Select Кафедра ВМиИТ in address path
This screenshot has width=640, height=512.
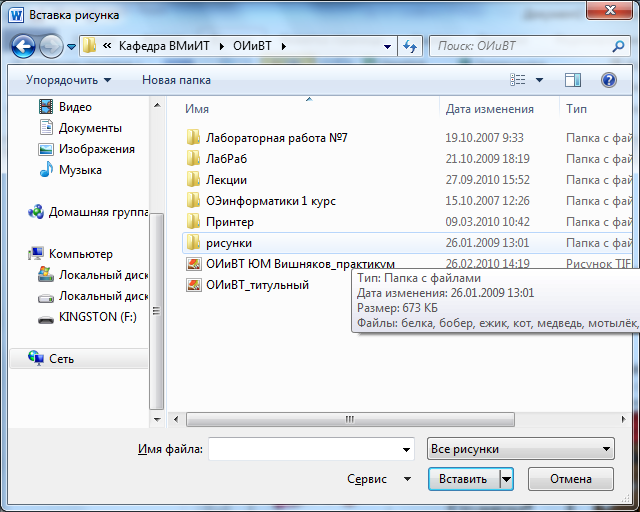click(x=164, y=46)
